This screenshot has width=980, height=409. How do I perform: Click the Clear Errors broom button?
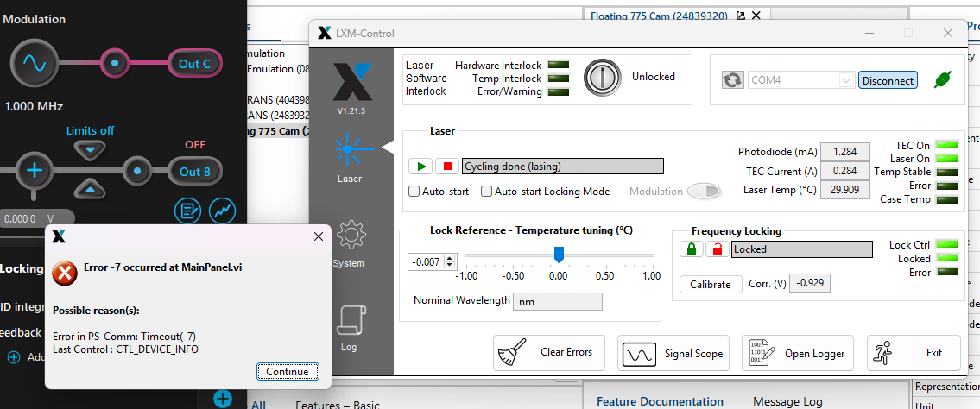point(549,353)
